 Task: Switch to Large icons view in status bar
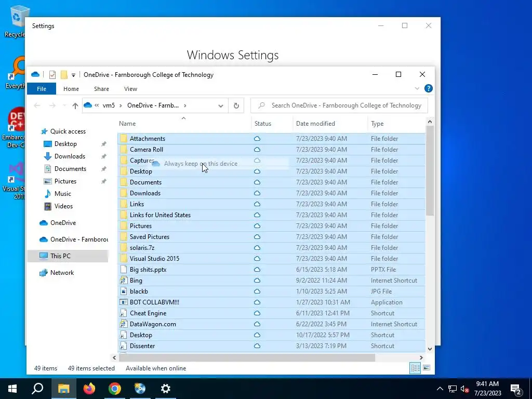pos(427,368)
